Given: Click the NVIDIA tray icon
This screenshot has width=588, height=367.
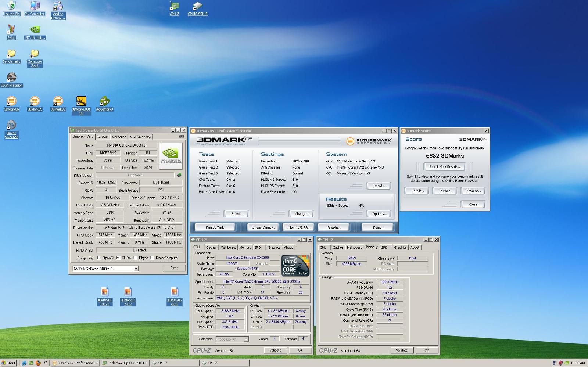Looking at the screenshot, I should click(x=567, y=363).
